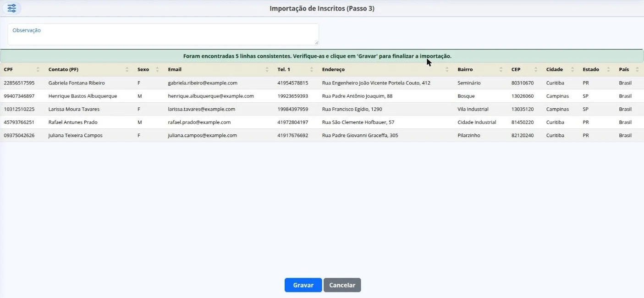Sort by CEP column arrows
The width and height of the screenshot is (644, 298).
(x=535, y=70)
